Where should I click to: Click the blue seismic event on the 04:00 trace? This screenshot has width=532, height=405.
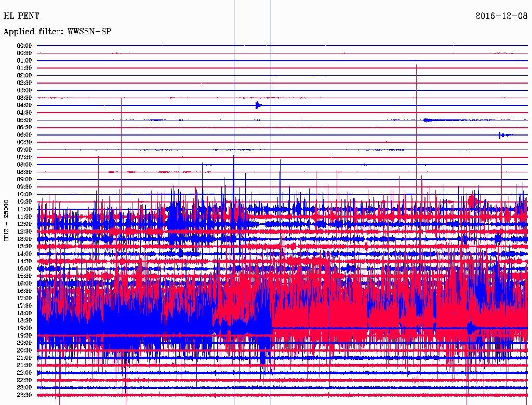click(x=259, y=105)
